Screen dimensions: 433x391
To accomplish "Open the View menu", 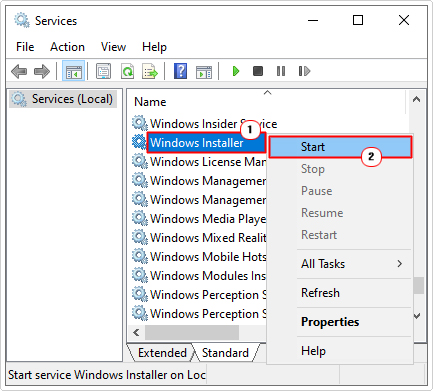I will (113, 47).
